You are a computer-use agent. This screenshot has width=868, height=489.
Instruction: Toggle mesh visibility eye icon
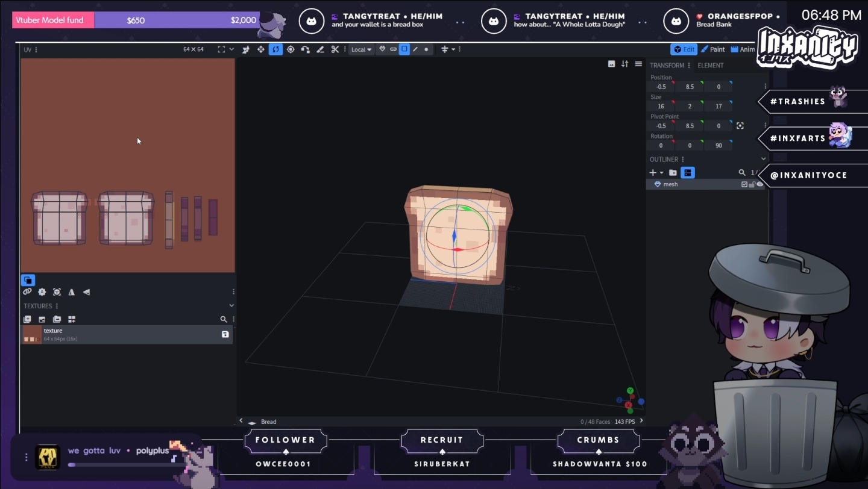click(759, 184)
